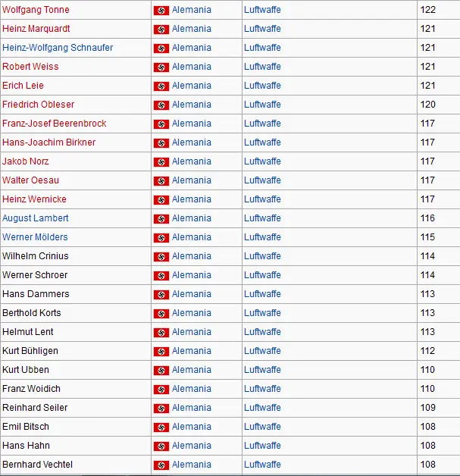Click the flag icon in Hans-Joachim Birkner's row
Viewport: 460px width, 476px height.
(x=161, y=143)
